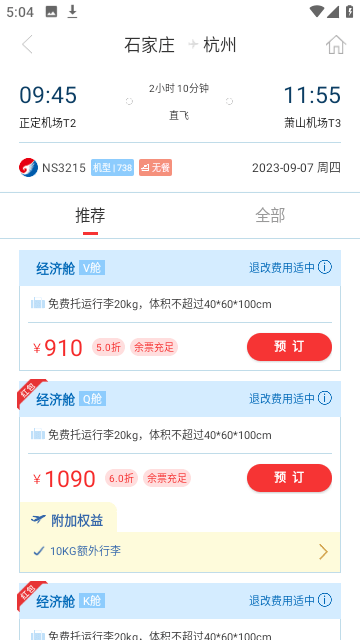This screenshot has width=360, height=640.
Task: Open info icon for K舱 fare
Action: point(325,600)
